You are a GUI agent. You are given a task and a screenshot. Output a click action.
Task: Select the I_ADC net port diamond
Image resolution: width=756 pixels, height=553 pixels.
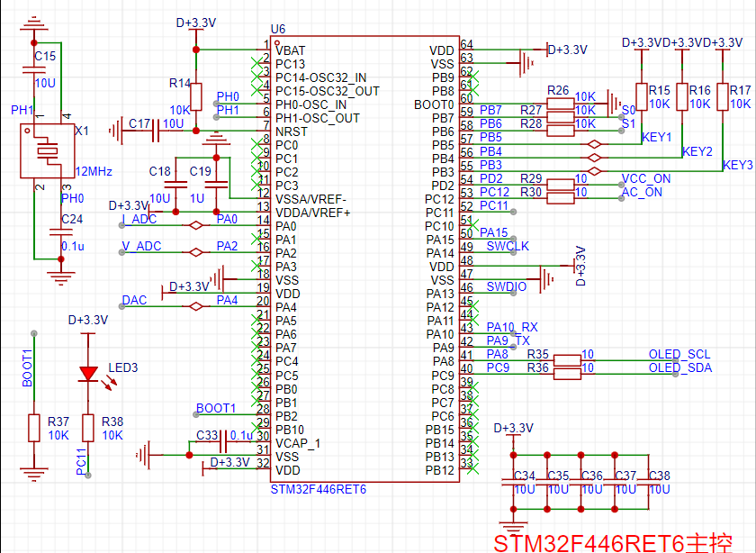tap(196, 225)
